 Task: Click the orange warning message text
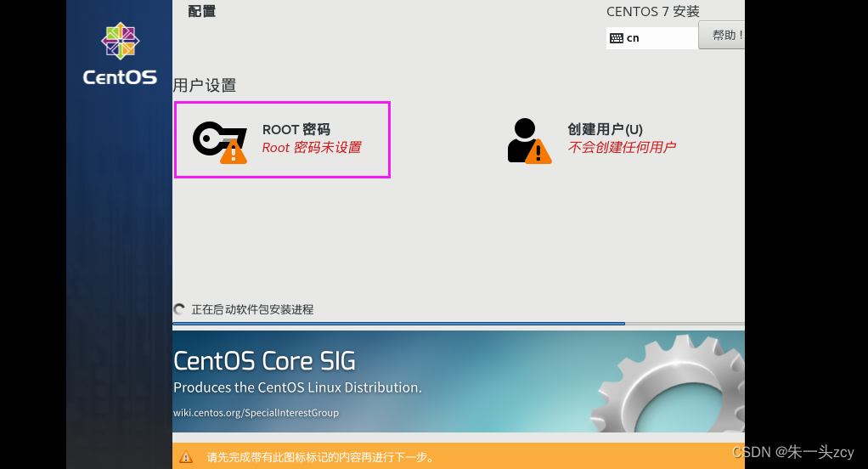(320, 457)
